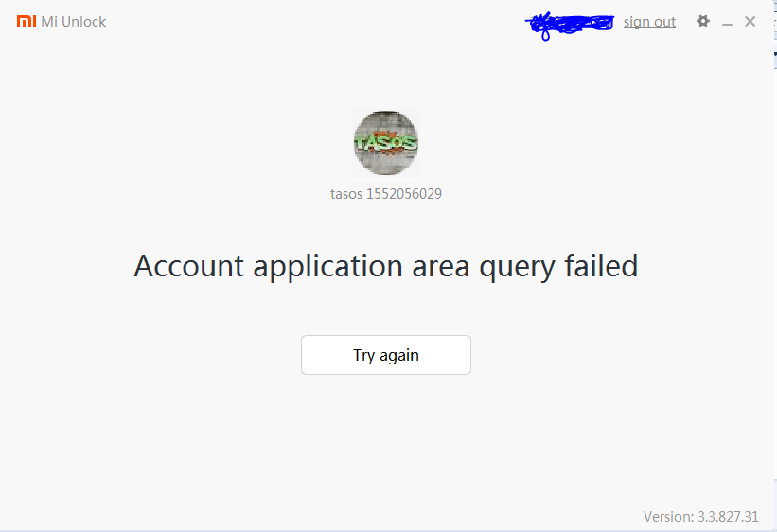The width and height of the screenshot is (777, 532).
Task: Sign out of the Mi account
Action: pyautogui.click(x=649, y=22)
